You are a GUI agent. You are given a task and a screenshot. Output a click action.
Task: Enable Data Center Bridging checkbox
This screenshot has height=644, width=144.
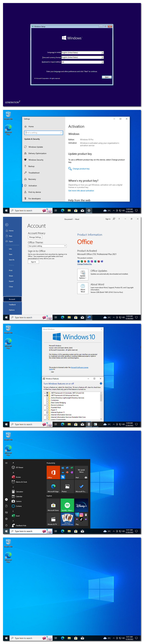[47, 402]
